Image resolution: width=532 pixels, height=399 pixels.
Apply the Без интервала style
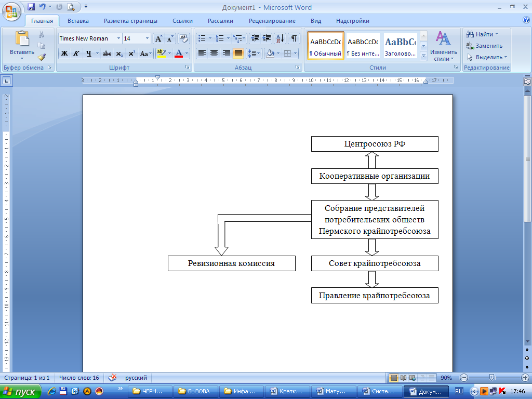click(x=363, y=46)
